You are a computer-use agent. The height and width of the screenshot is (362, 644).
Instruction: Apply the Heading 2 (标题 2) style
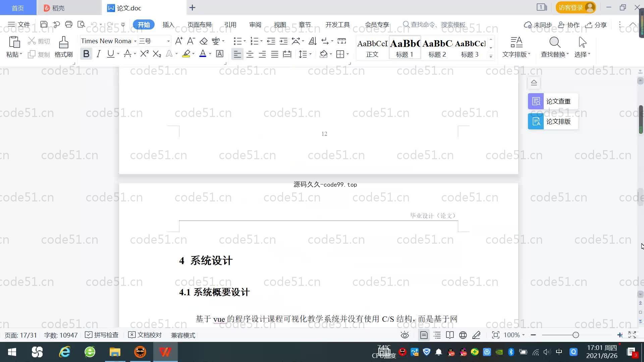point(437,48)
